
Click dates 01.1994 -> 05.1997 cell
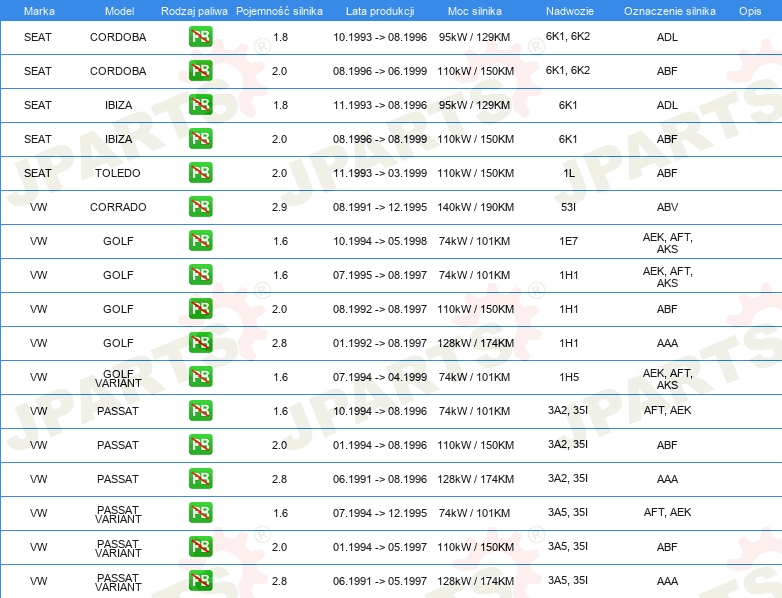coord(380,547)
